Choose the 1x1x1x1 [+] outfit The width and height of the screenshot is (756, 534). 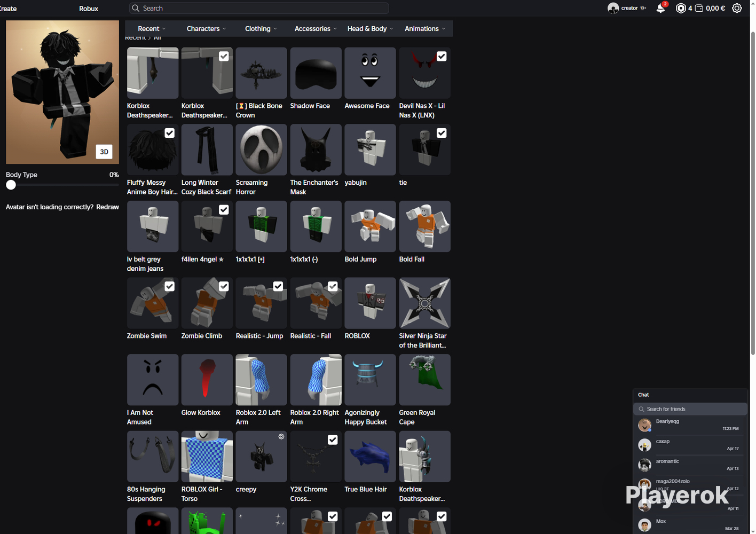pyautogui.click(x=261, y=226)
